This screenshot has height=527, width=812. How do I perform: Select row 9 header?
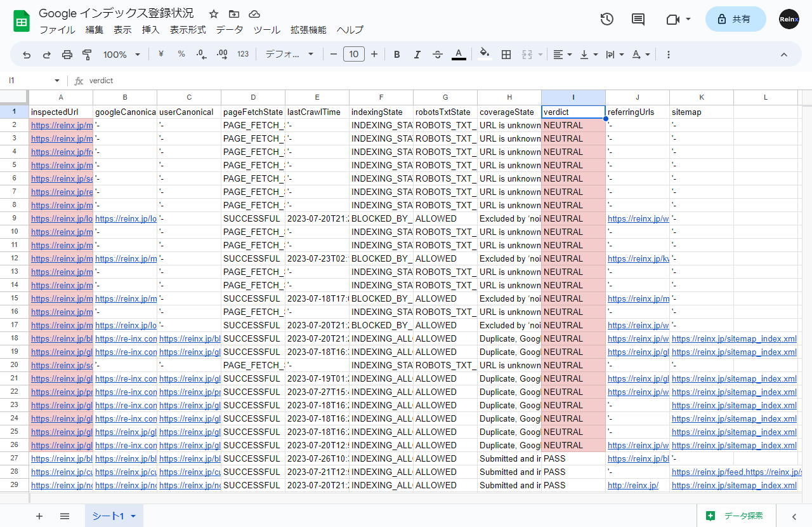tap(14, 218)
